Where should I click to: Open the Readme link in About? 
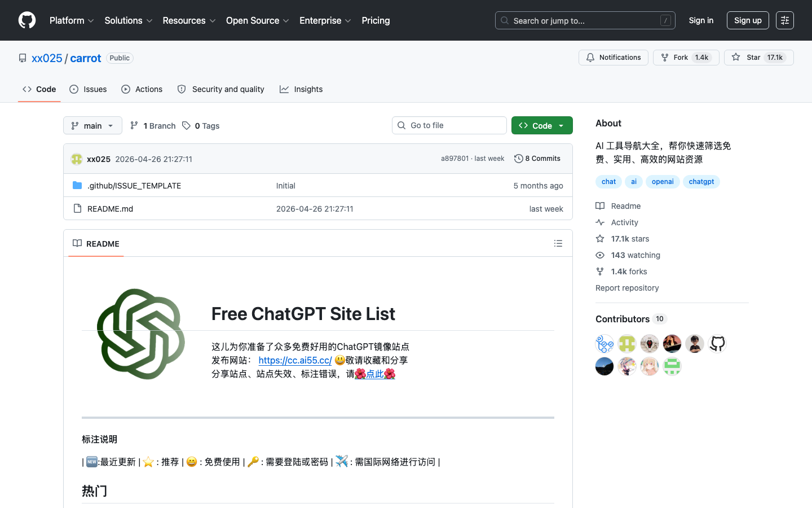point(618,206)
